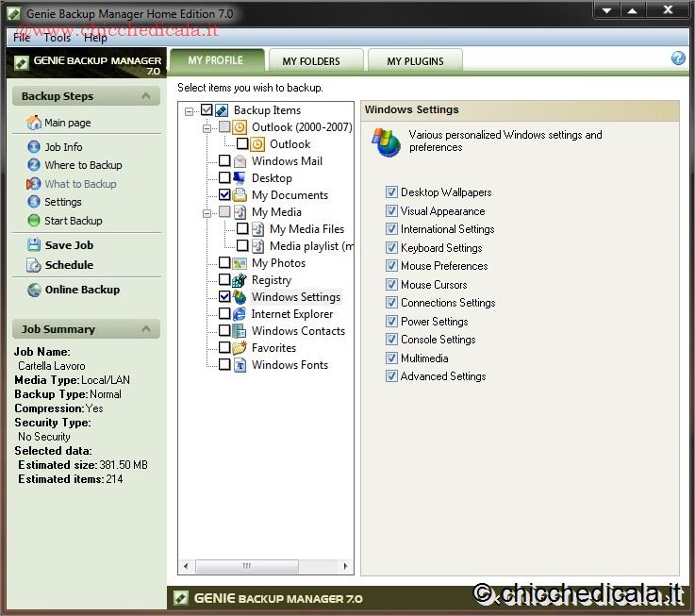Switch to the MY FOLDERS tab
Viewport: 695px width, 616px height.
pyautogui.click(x=311, y=61)
